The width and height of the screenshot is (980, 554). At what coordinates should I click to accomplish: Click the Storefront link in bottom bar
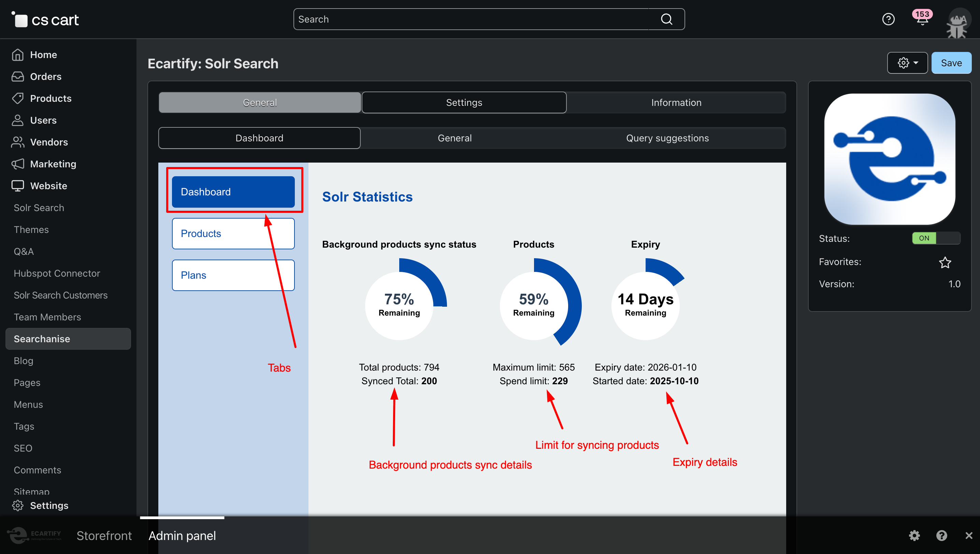(104, 535)
